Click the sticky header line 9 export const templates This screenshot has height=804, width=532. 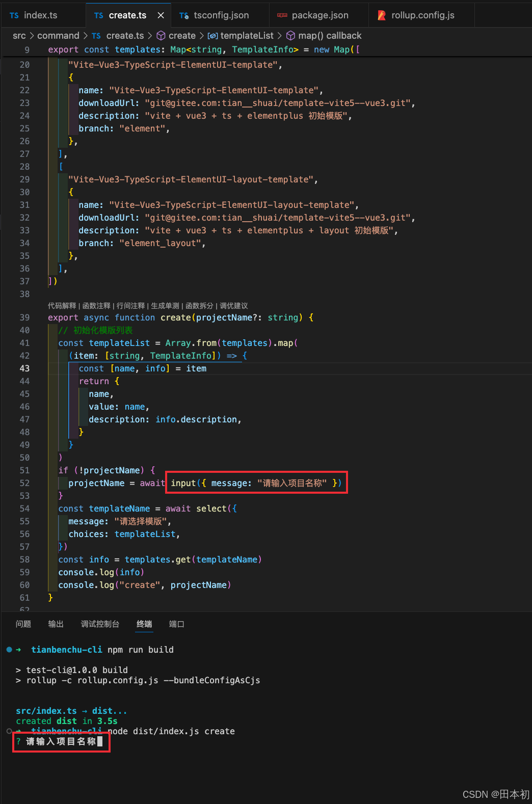[204, 49]
